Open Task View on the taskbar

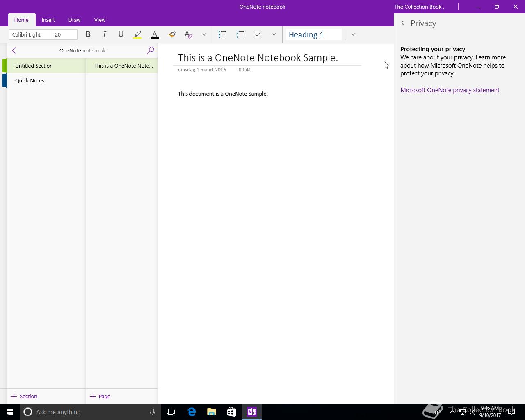[171, 412]
